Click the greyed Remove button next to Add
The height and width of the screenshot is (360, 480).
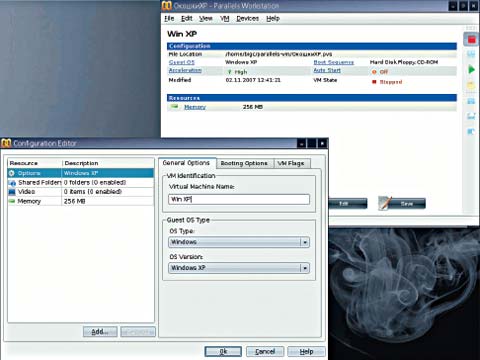point(138,332)
